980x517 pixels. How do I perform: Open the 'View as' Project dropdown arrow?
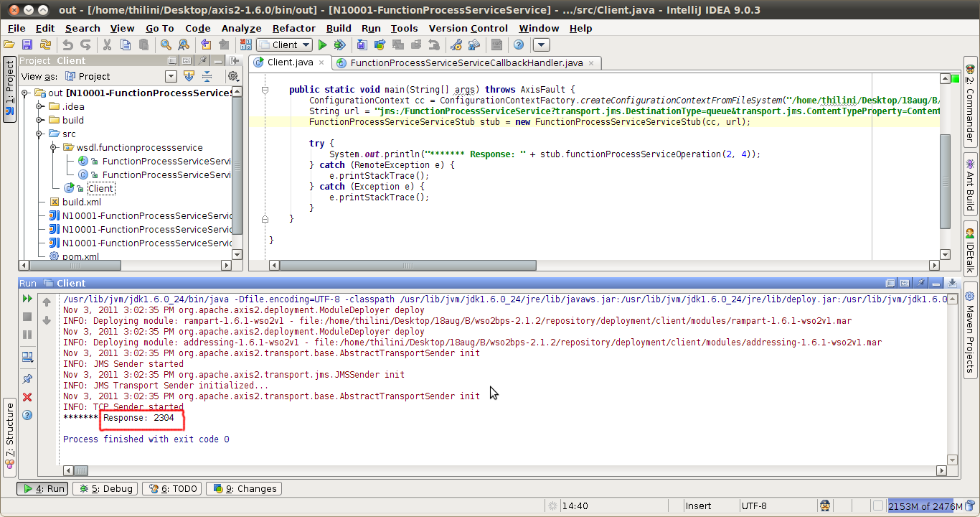tap(171, 76)
